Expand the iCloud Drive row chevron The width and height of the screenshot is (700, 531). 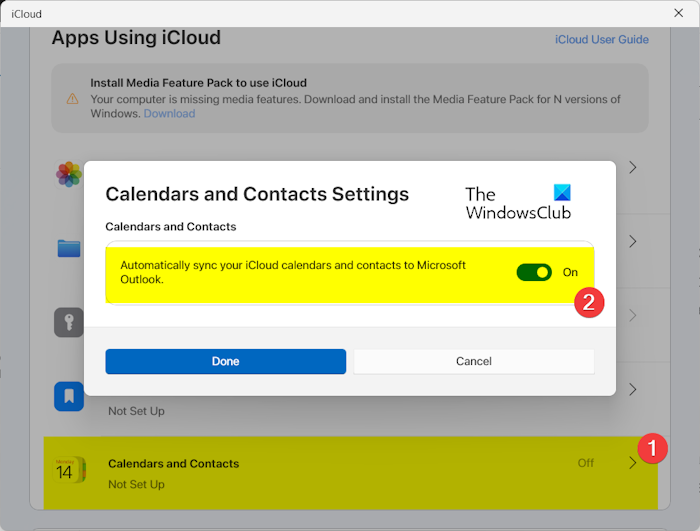[x=632, y=241]
